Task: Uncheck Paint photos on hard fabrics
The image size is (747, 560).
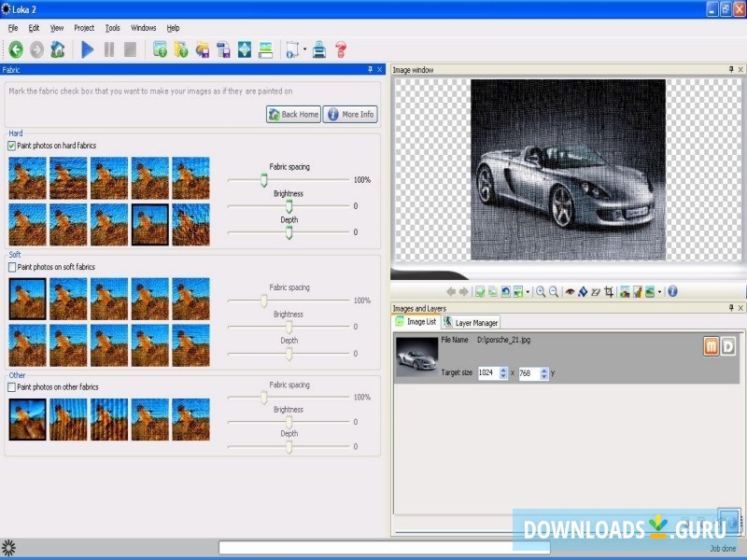Action: [x=13, y=147]
